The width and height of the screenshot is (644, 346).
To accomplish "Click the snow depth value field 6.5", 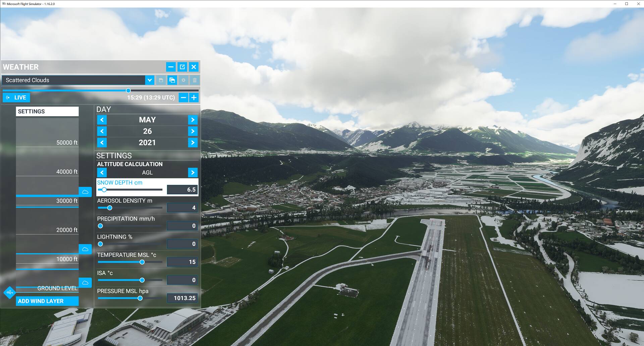I will (x=182, y=190).
